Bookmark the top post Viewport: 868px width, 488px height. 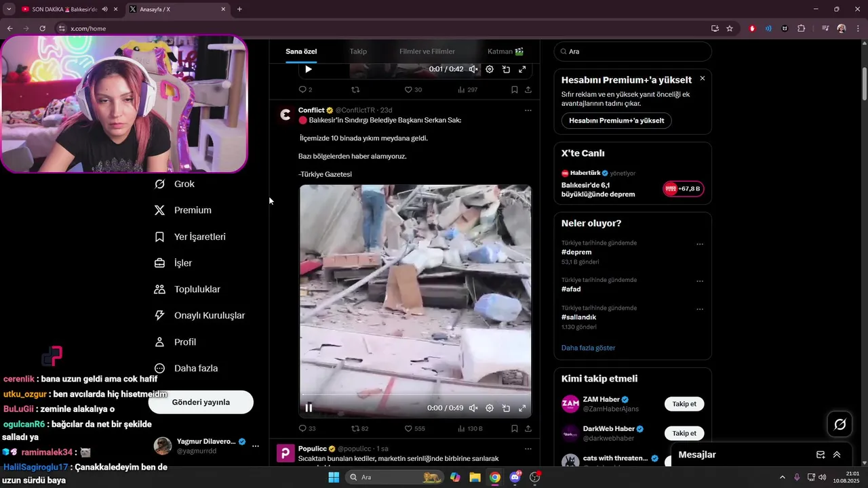click(x=514, y=89)
